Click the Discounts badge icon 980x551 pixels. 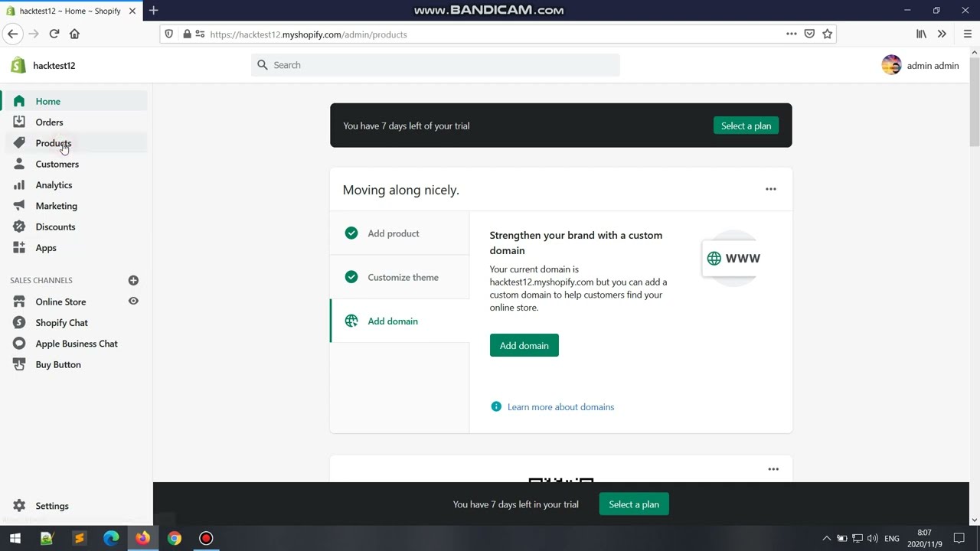click(x=19, y=227)
